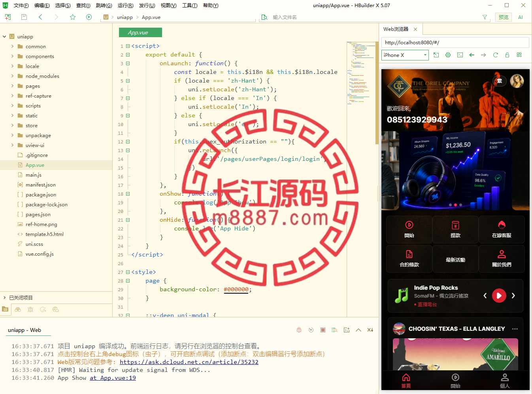The image size is (532, 394).
Task: Expand the uview-ui folder
Action: click(x=12, y=145)
